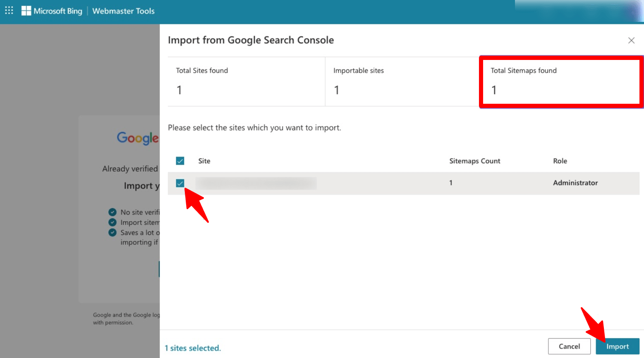This screenshot has width=644, height=358.
Task: Click the Total Sitemaps found card
Action: click(561, 81)
